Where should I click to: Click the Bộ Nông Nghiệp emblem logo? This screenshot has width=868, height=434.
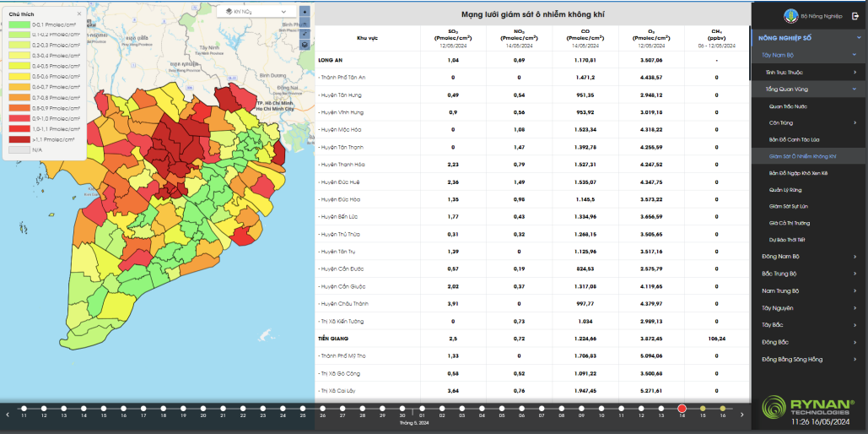click(x=790, y=16)
